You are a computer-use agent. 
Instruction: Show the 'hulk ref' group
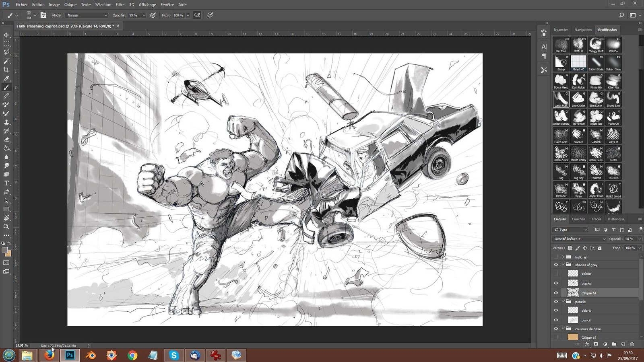[x=556, y=257]
